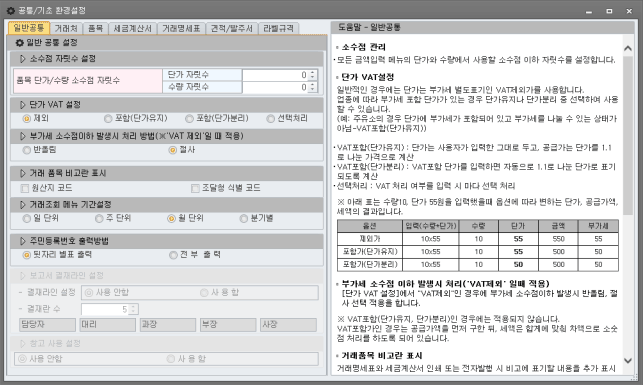643x385 pixels.
Task: Collapse the 부가세 소수점이하 발생시 처리 방법 arrow
Action: click(23, 136)
